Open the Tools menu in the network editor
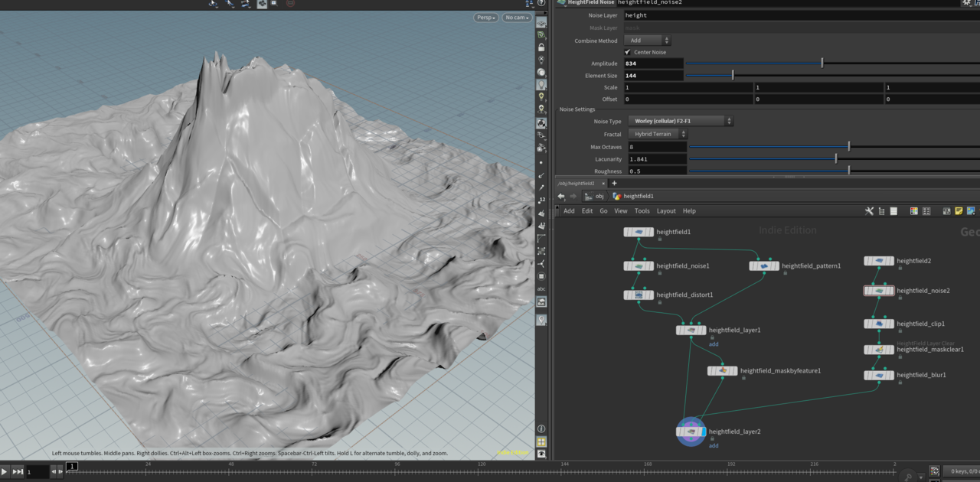 642,210
